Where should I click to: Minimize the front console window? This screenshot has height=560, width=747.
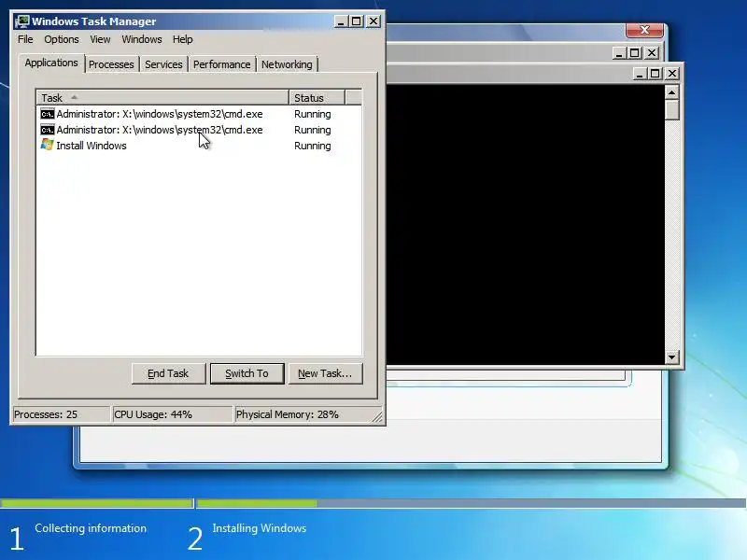point(640,74)
